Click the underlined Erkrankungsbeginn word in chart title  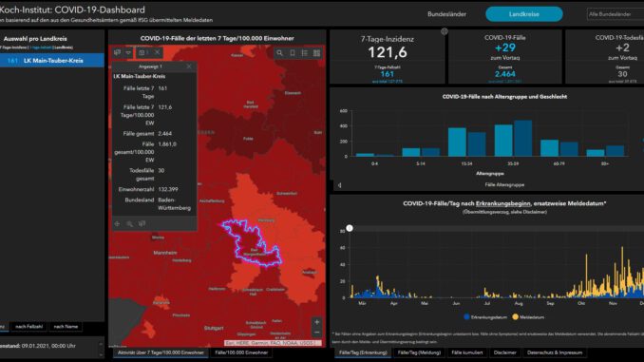[503, 203]
